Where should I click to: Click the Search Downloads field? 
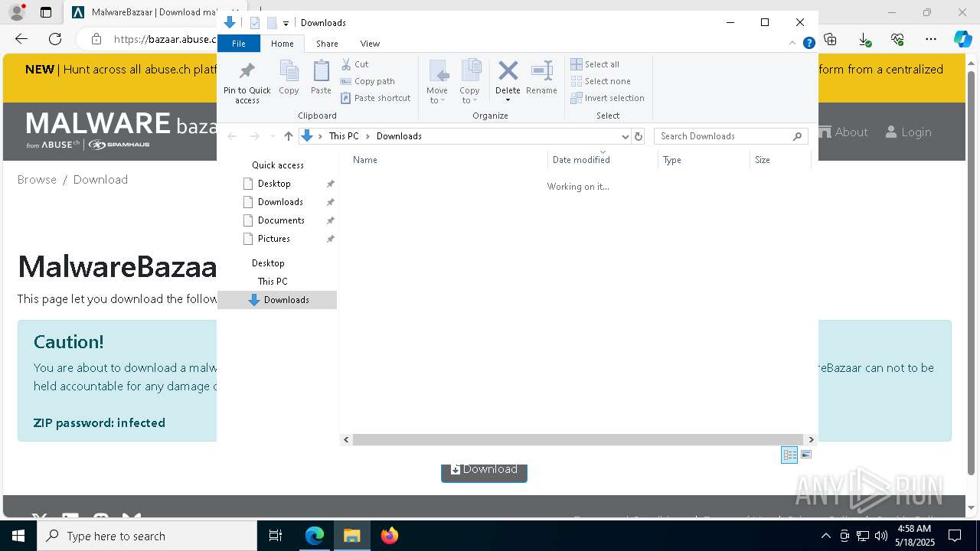click(x=732, y=136)
